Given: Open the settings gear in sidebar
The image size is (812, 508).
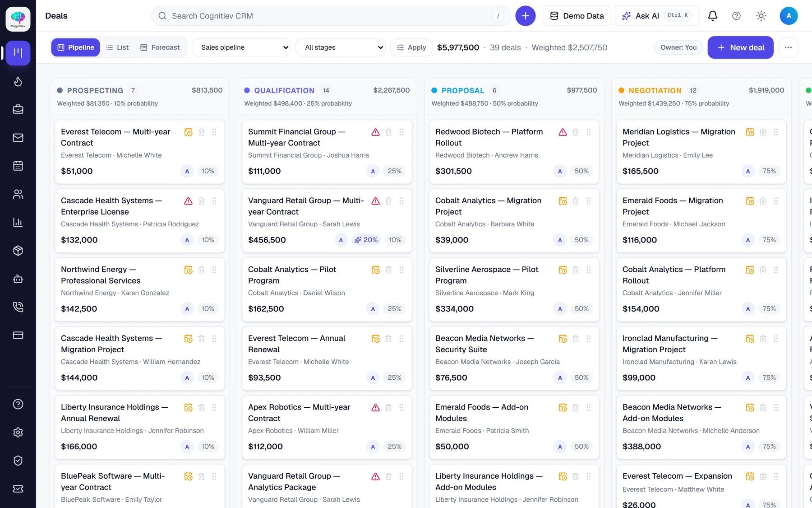Looking at the screenshot, I should pyautogui.click(x=18, y=432).
